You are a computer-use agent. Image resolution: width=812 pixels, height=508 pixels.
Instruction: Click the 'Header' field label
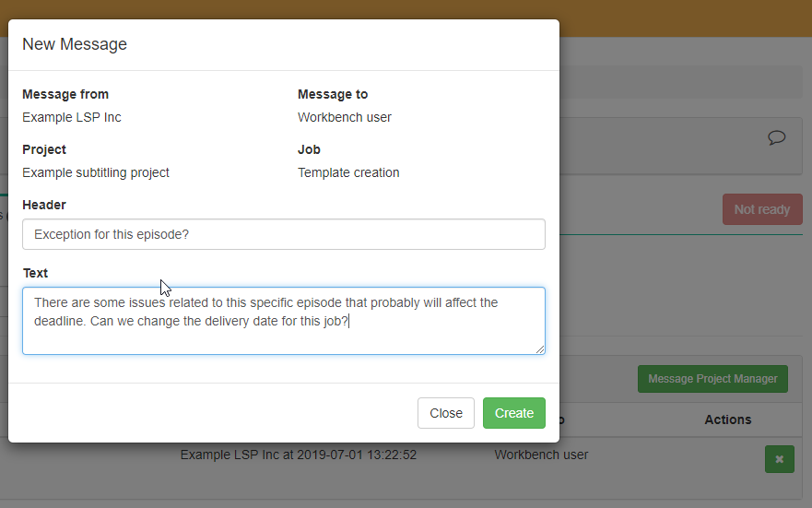[x=44, y=205]
